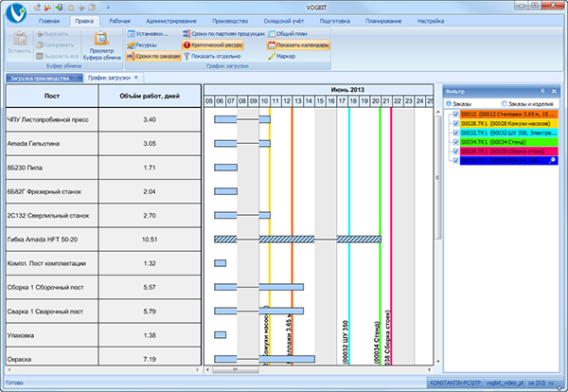
Task: Open the Складской учёт ribbon tab
Action: tap(284, 21)
